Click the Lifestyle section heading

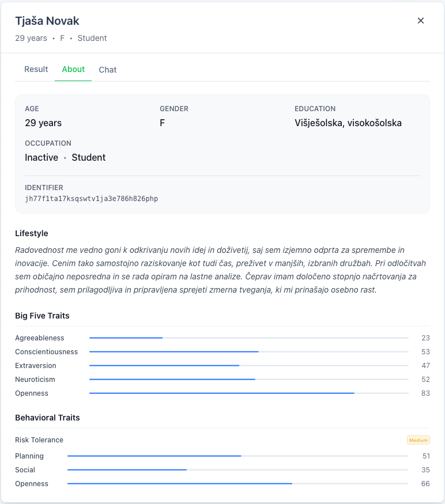coord(30,233)
